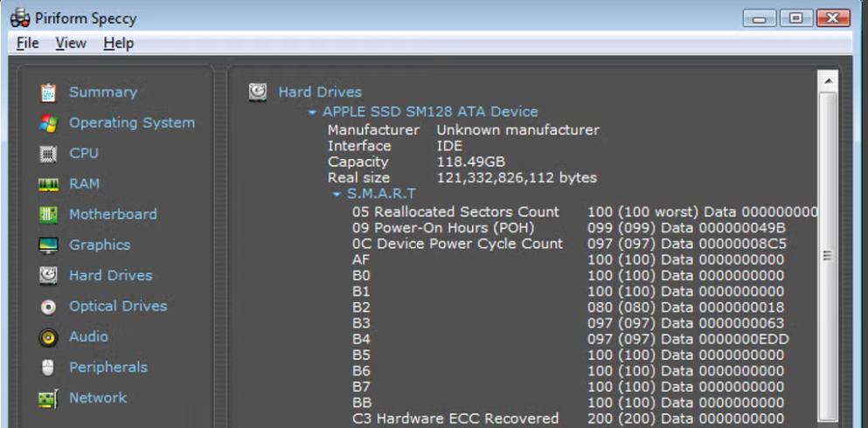
Task: Open the View menu
Action: pyautogui.click(x=71, y=43)
